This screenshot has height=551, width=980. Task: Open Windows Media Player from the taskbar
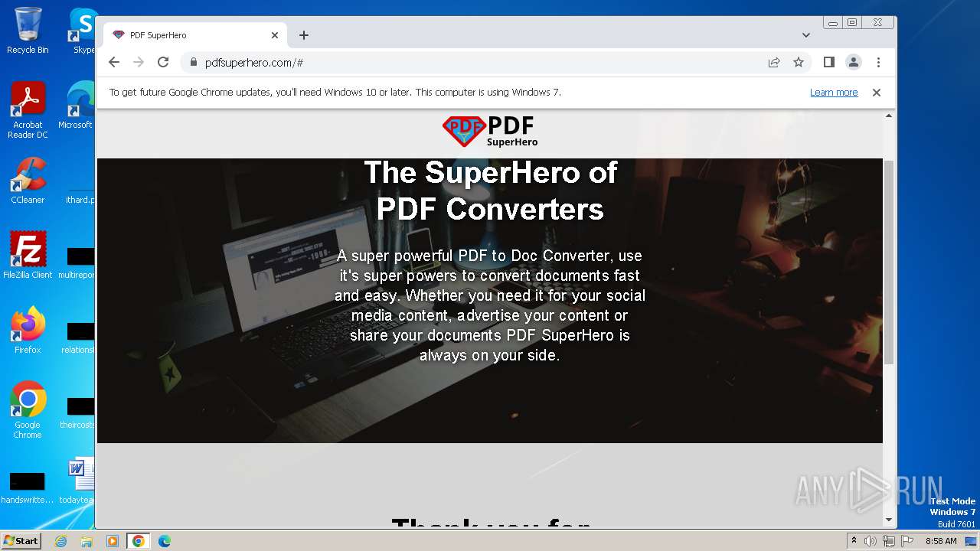tap(113, 541)
